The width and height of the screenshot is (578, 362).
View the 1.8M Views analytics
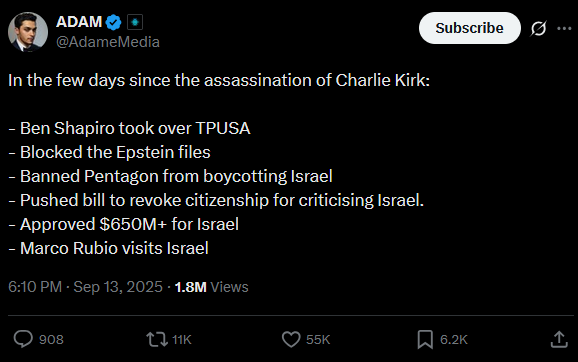pyautogui.click(x=212, y=287)
